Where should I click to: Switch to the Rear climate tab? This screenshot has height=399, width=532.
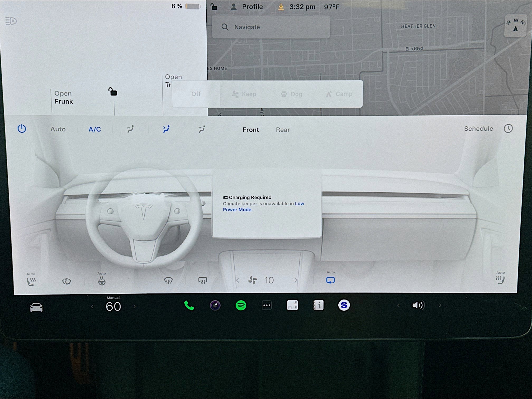coord(283,130)
